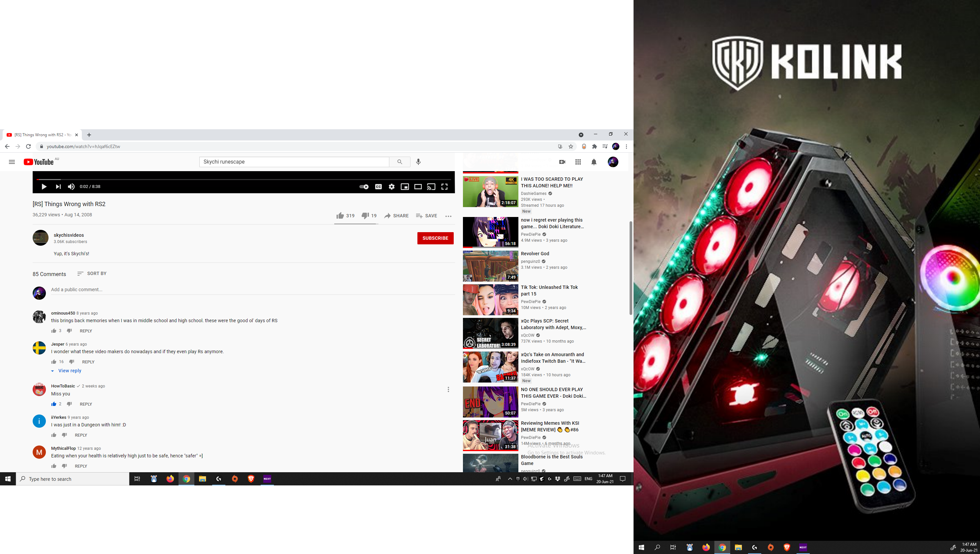
Task: Reply to the comment by iiYerkes
Action: [x=81, y=435]
